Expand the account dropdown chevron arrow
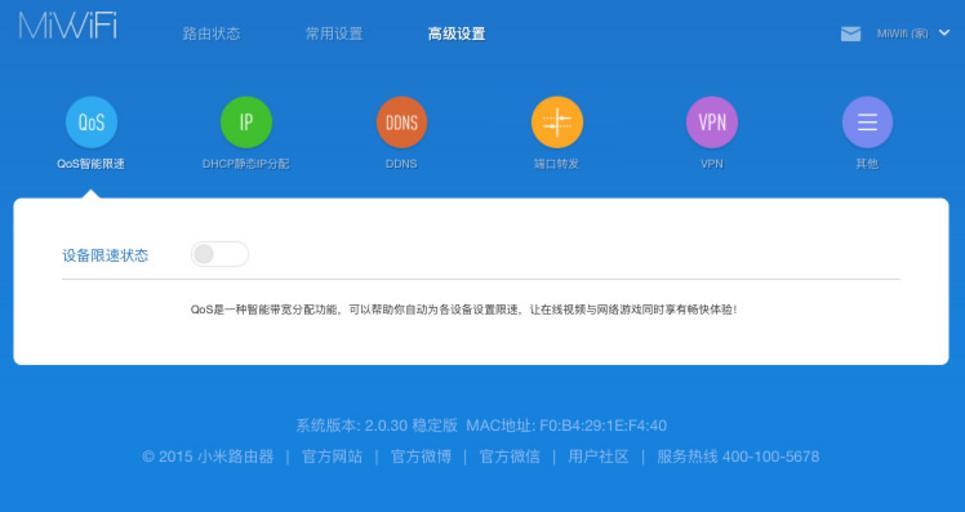This screenshot has height=512, width=965. tap(944, 33)
